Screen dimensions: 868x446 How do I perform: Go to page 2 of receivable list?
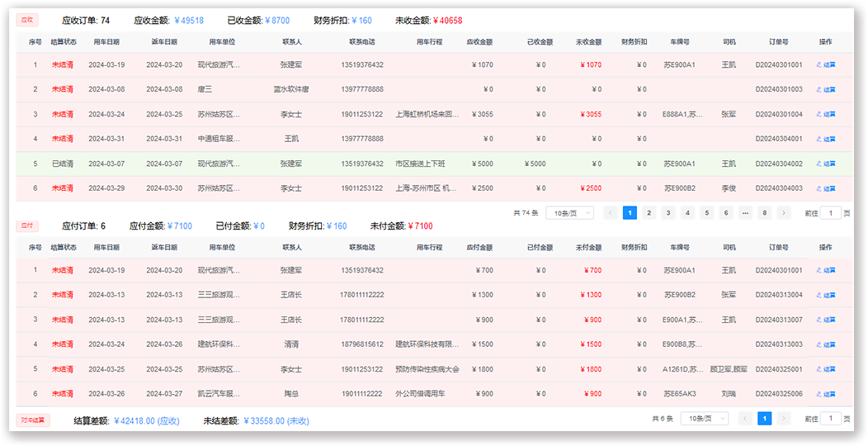(x=649, y=213)
